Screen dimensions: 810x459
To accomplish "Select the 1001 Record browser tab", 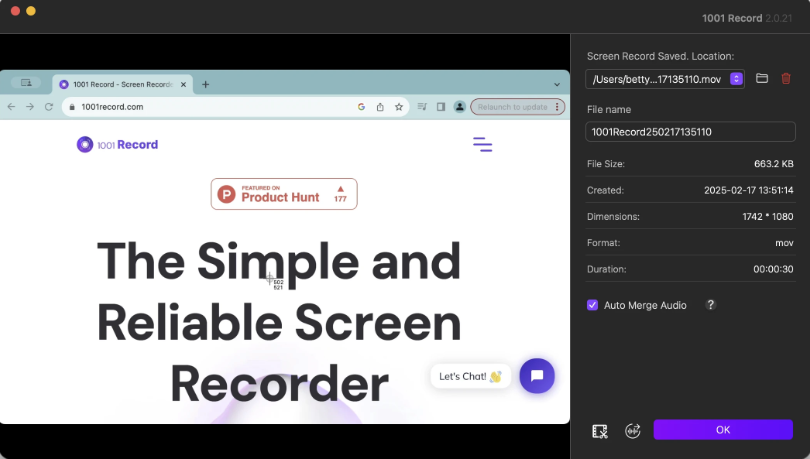I will click(x=122, y=84).
